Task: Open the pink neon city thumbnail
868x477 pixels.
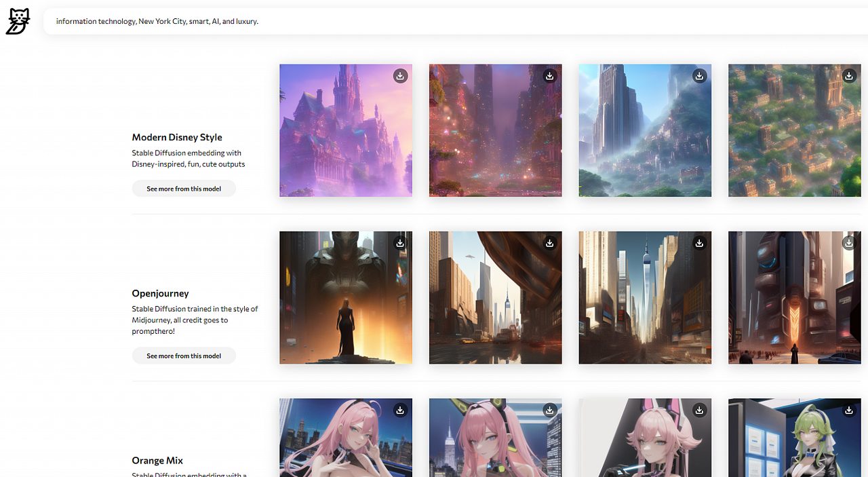Action: 496,130
